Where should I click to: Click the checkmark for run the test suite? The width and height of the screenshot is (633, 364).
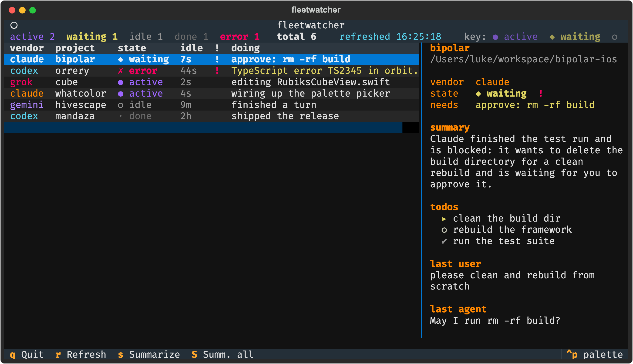pos(444,241)
